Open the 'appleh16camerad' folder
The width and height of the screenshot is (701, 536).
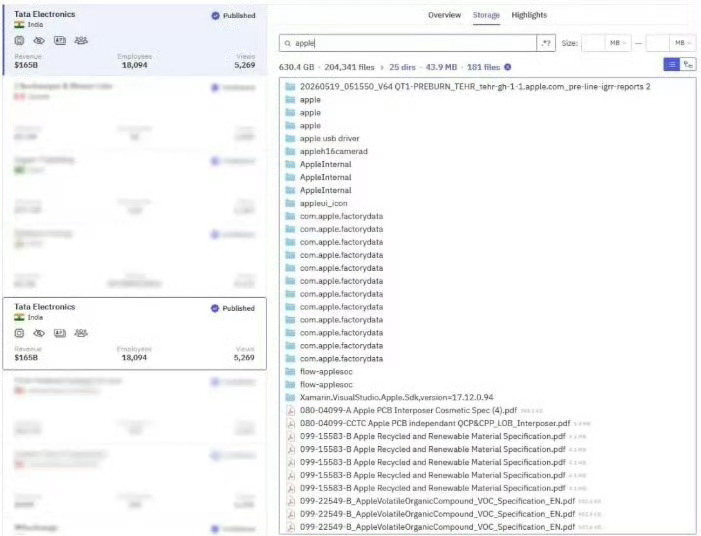334,152
